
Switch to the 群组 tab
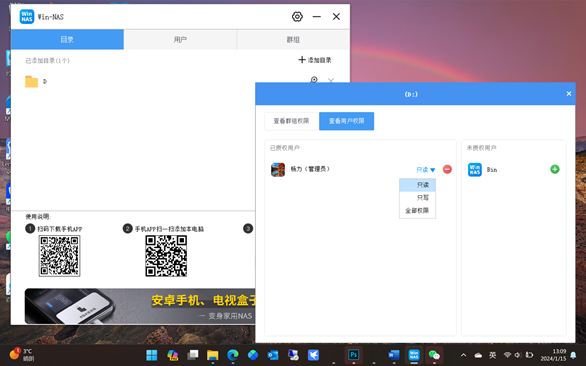pyautogui.click(x=293, y=39)
